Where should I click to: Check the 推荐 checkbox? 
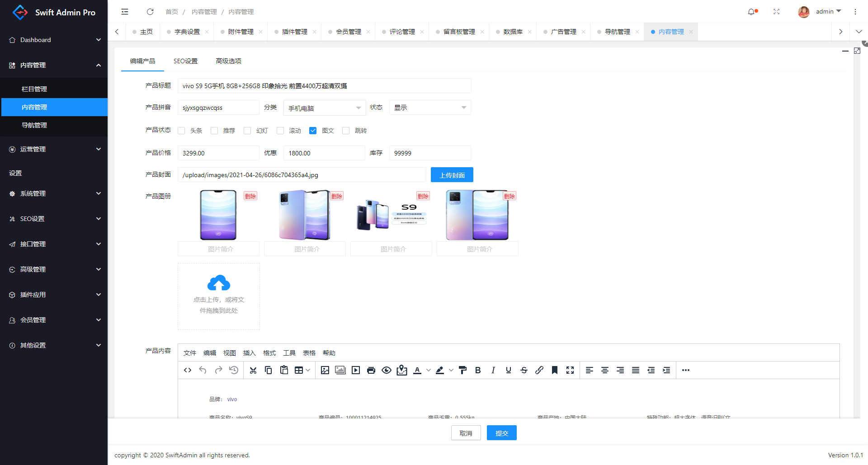click(x=214, y=131)
